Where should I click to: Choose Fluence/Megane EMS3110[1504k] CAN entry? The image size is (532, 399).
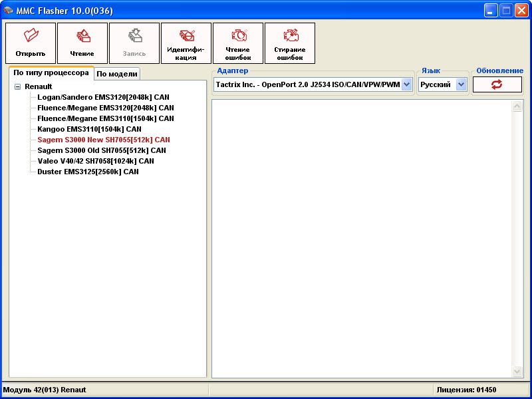(105, 118)
